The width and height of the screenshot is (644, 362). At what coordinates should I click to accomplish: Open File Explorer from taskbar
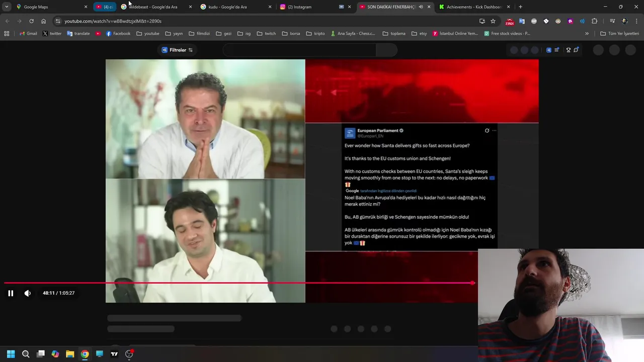coord(70,354)
